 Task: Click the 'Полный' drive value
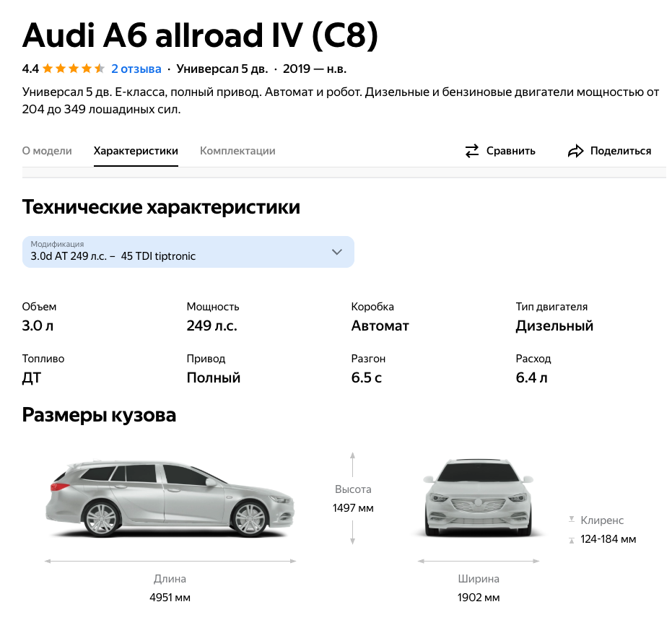214,378
